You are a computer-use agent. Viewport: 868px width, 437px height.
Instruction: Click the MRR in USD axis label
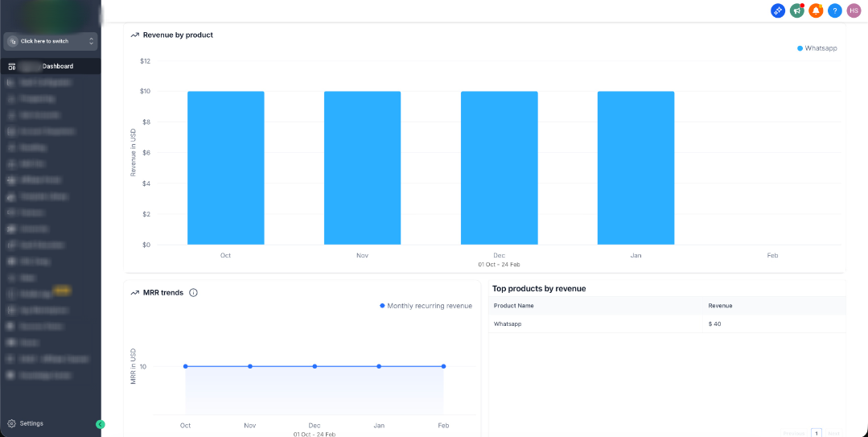[x=134, y=367]
